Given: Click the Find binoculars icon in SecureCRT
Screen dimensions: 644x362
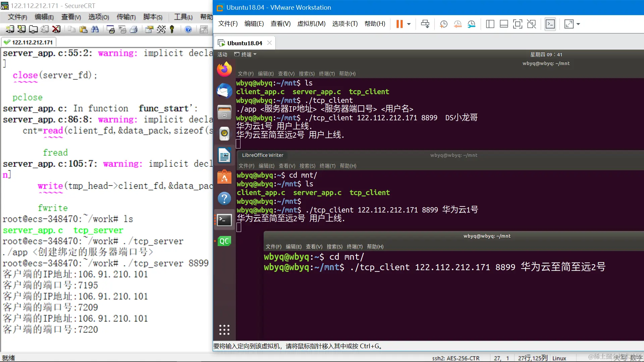Looking at the screenshot, I should (95, 29).
